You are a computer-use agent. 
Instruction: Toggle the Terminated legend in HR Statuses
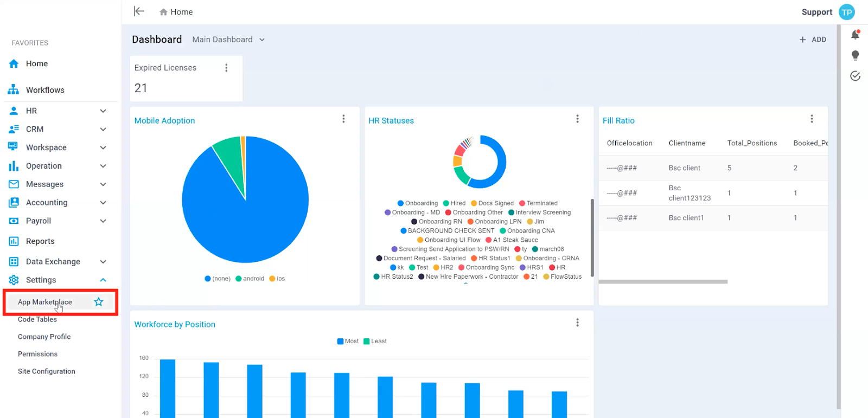tap(538, 203)
